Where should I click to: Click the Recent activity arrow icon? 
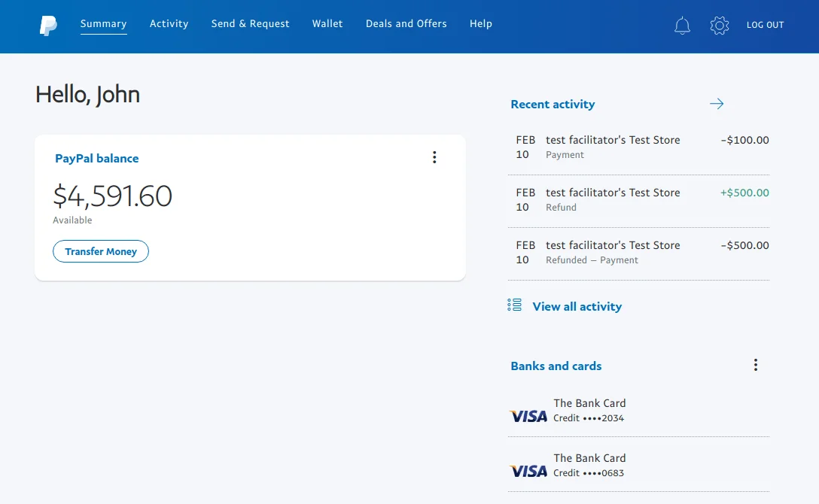pos(717,104)
